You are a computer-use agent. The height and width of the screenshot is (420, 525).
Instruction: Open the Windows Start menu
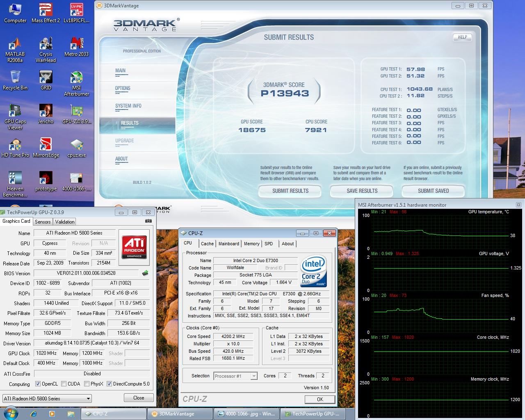click(10, 413)
